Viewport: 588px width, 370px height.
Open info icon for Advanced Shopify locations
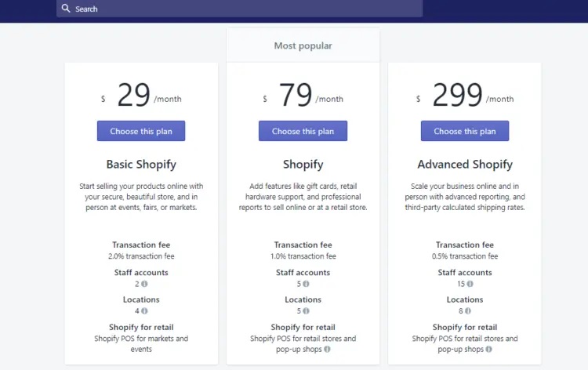tap(467, 310)
